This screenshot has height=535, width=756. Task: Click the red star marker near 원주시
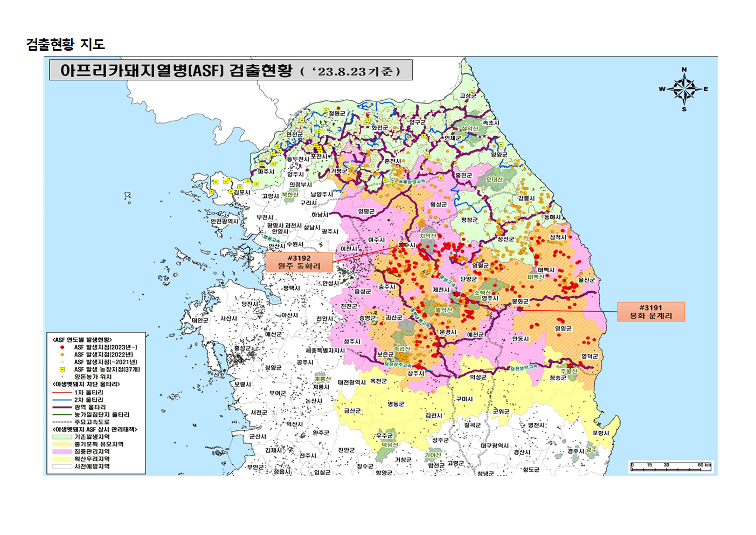[x=402, y=245]
